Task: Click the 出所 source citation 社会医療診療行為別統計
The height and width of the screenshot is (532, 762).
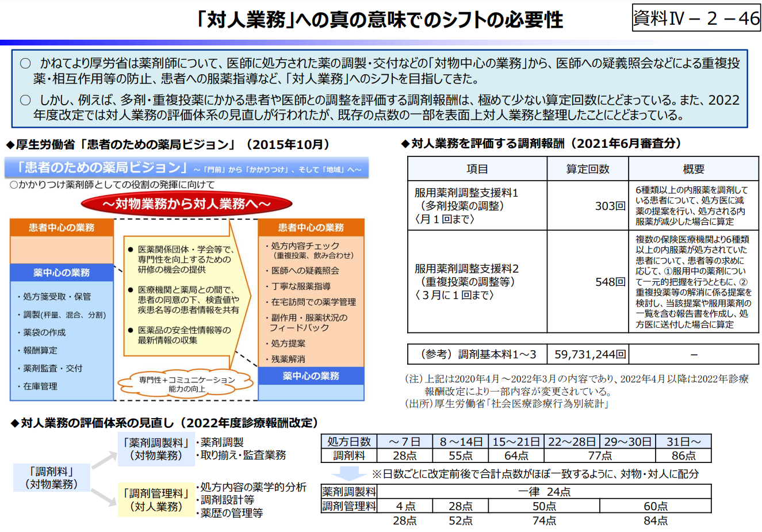Action: tap(506, 404)
